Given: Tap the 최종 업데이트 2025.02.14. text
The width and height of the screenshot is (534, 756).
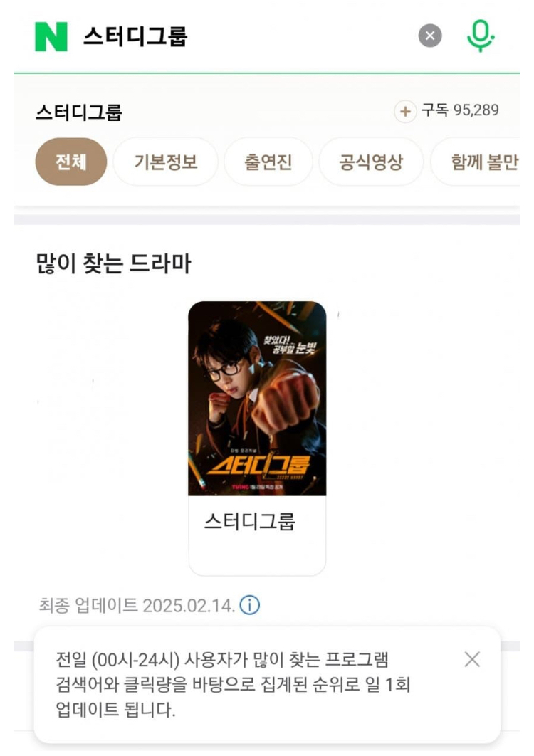Looking at the screenshot, I should [137, 605].
